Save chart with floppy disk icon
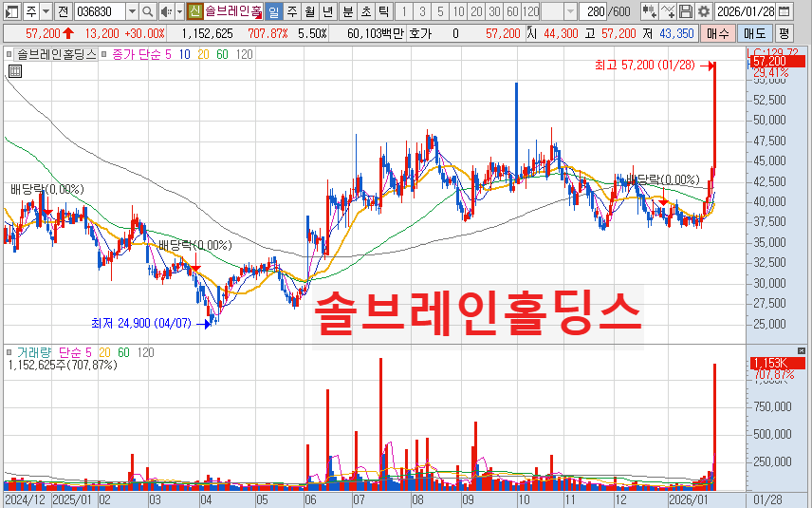The image size is (812, 508). [x=685, y=11]
